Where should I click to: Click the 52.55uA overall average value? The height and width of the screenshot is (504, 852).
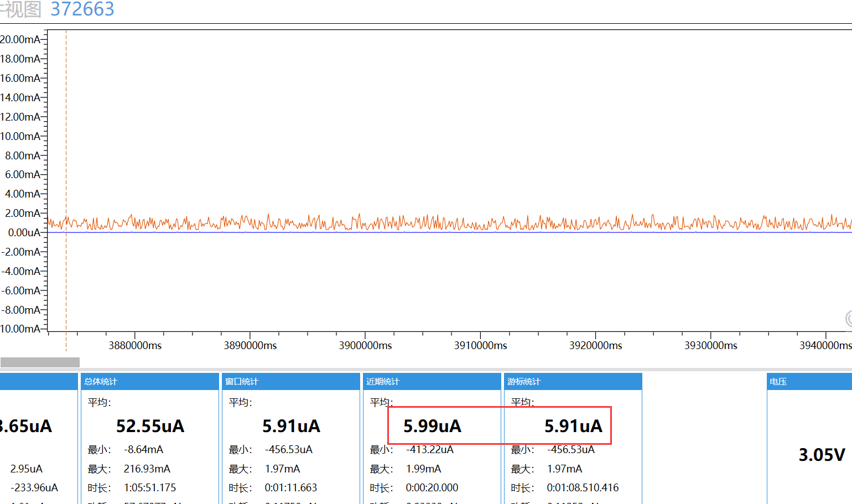point(150,426)
